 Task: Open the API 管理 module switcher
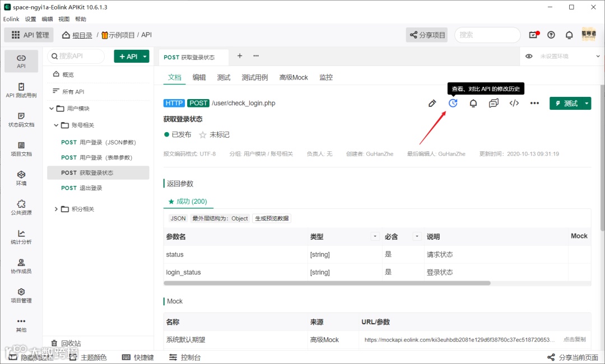[x=29, y=35]
